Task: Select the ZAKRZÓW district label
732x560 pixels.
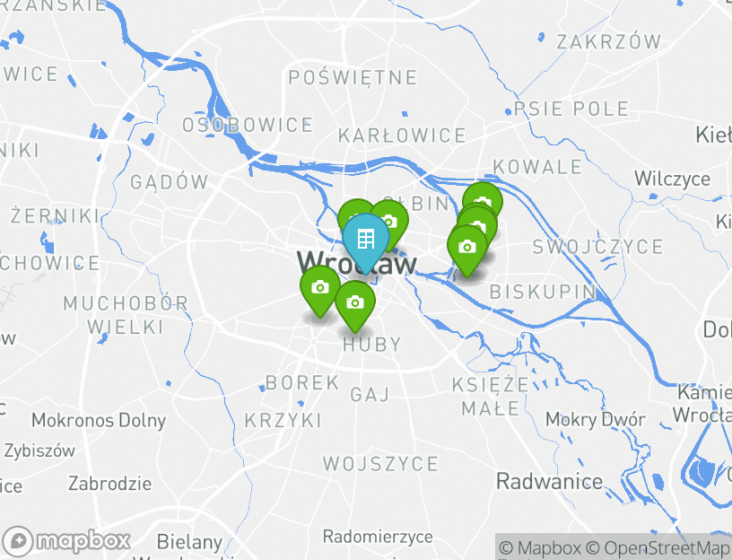Action: (x=609, y=41)
